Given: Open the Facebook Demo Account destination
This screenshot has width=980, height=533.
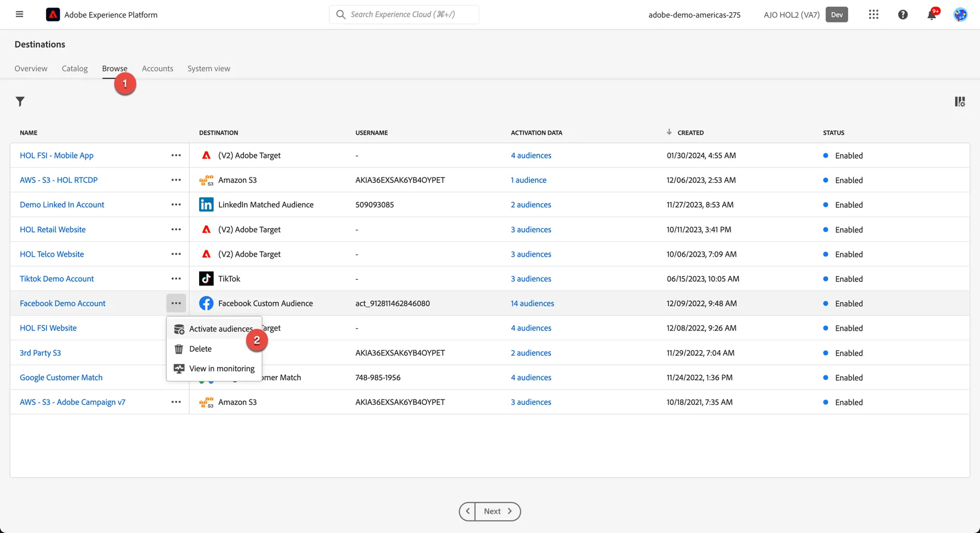Looking at the screenshot, I should [62, 303].
